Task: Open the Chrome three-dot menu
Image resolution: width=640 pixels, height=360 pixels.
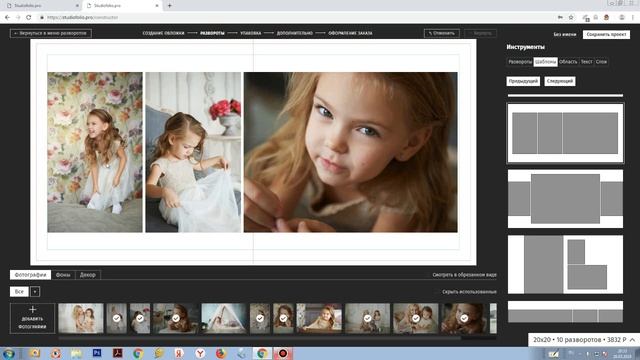Action: click(x=633, y=18)
